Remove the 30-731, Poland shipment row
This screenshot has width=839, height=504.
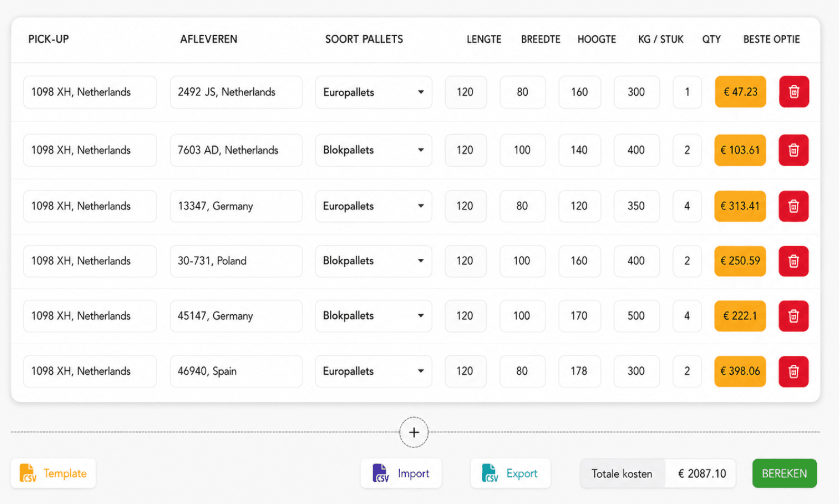794,261
